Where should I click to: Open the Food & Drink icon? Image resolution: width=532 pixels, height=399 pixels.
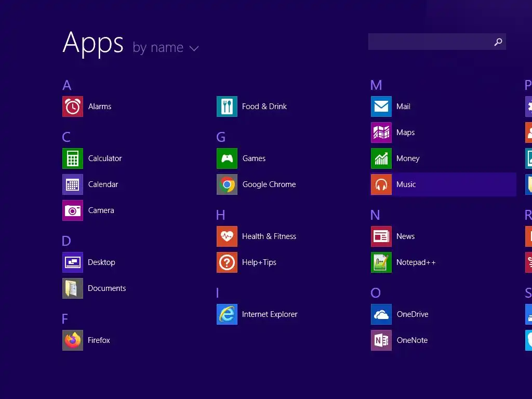click(x=227, y=107)
